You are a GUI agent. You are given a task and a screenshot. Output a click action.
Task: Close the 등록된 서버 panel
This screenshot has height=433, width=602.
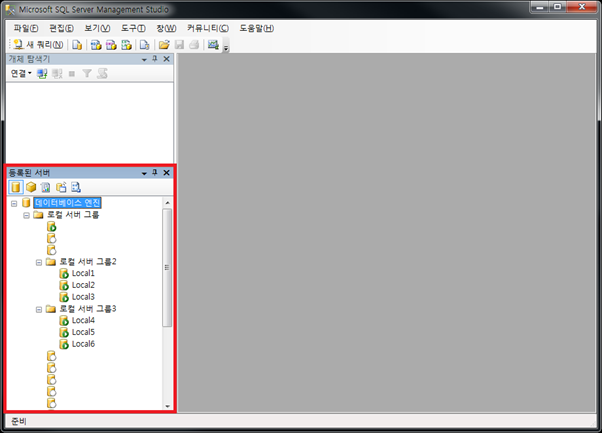(166, 173)
